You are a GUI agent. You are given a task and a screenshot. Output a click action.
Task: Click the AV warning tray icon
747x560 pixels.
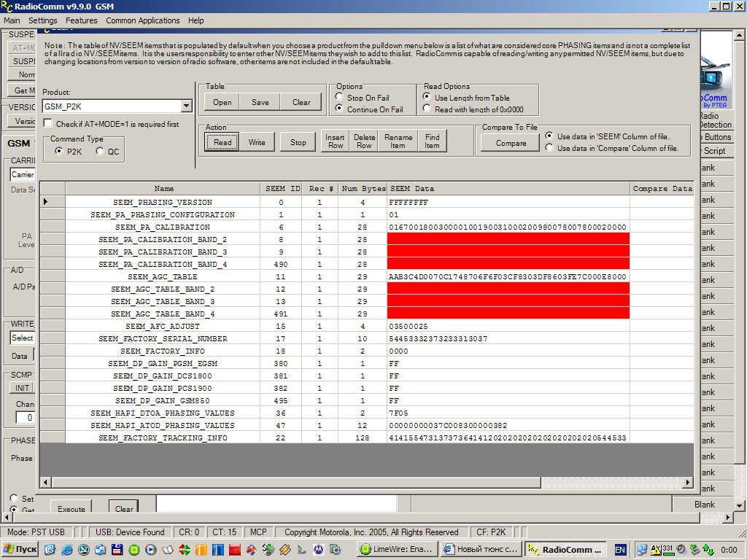click(656, 550)
